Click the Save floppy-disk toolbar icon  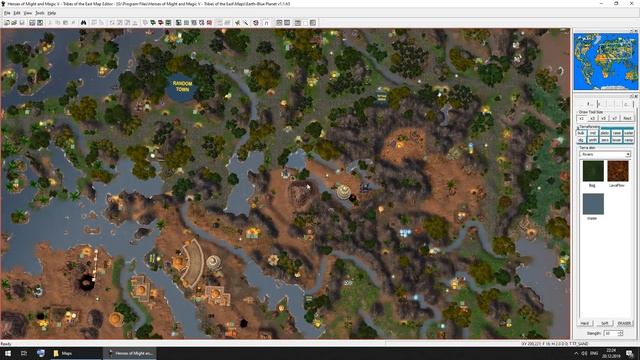[22, 23]
